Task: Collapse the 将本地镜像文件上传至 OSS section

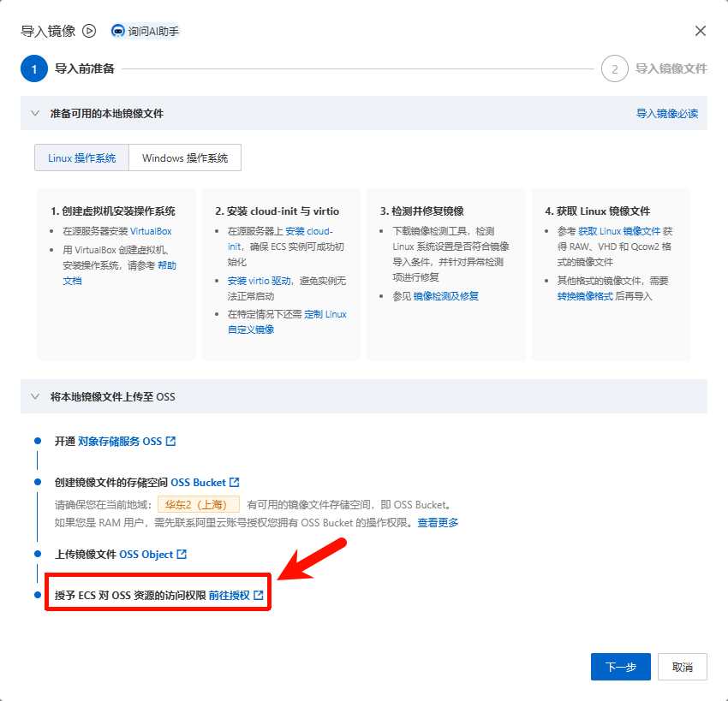Action: 35,396
